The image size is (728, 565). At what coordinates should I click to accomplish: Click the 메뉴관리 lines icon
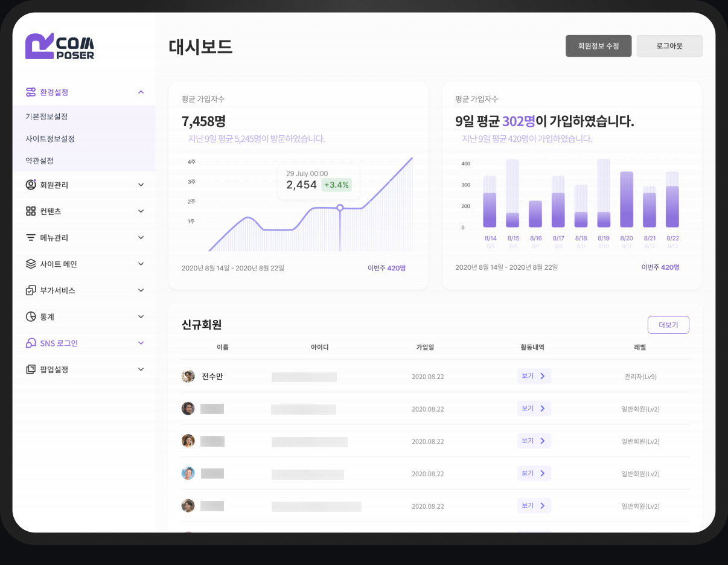click(x=31, y=238)
